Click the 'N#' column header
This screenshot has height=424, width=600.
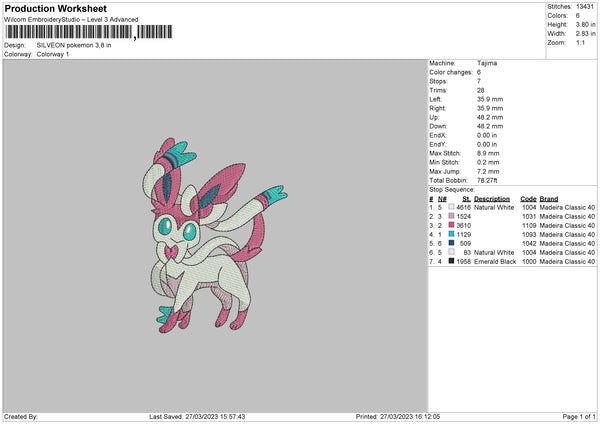(442, 199)
